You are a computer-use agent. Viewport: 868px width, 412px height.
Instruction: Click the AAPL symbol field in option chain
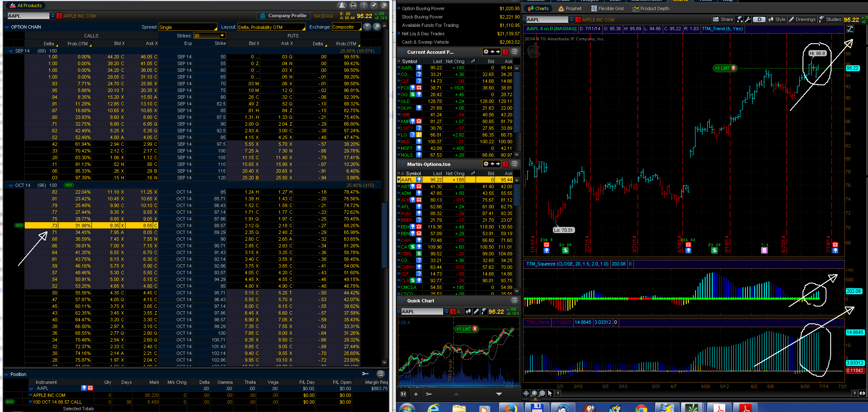[29, 16]
